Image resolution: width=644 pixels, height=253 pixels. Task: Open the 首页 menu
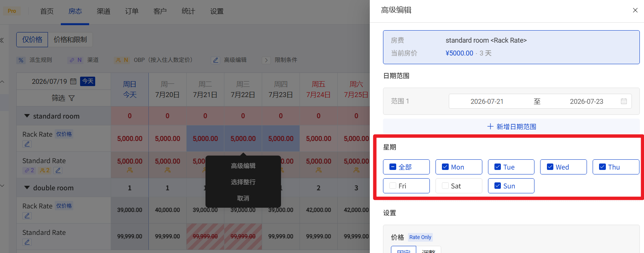(x=47, y=11)
